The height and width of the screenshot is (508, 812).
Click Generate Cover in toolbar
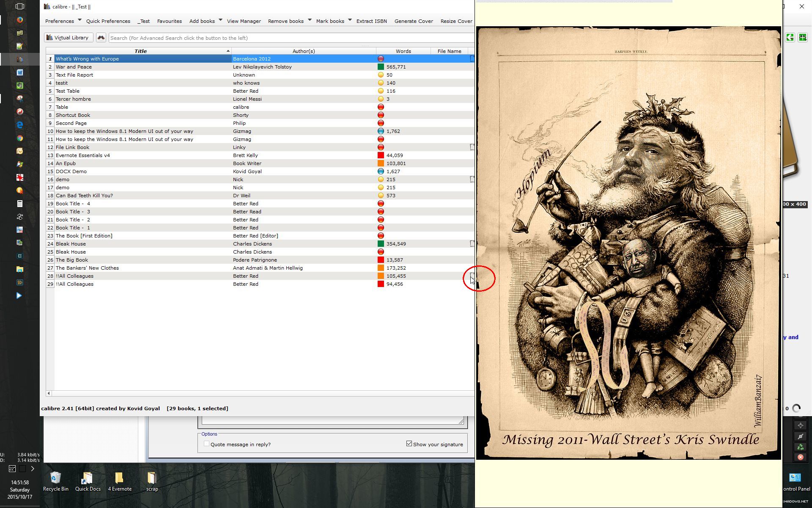413,21
